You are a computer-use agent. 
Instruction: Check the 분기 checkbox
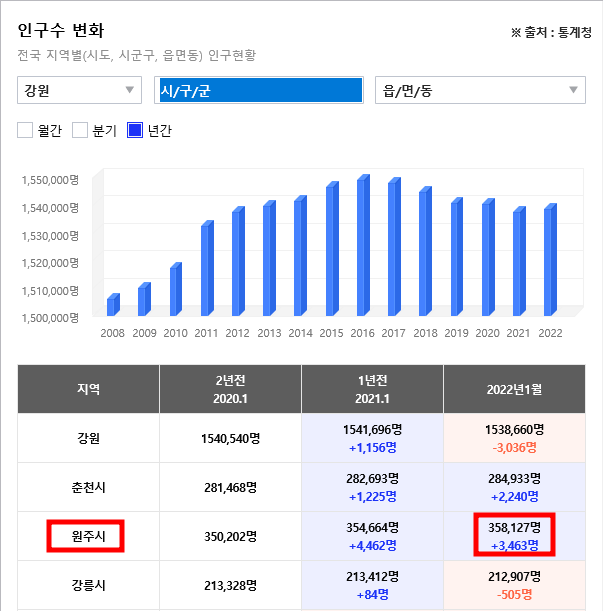[x=80, y=130]
